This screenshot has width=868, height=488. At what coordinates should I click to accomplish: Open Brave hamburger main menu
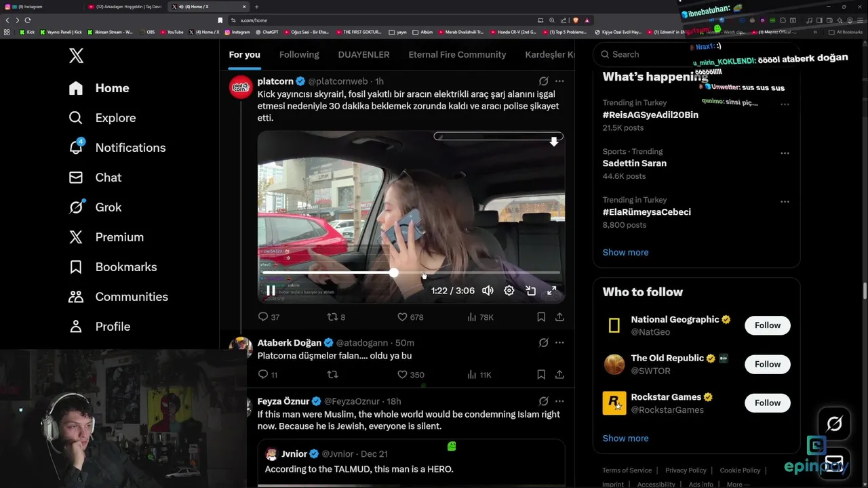pos(861,20)
